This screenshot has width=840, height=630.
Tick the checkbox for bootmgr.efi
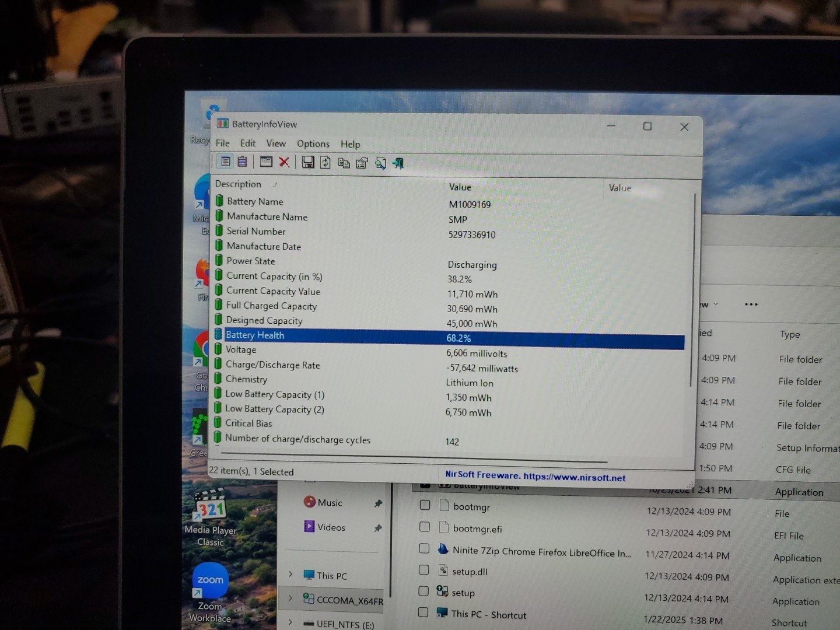(425, 527)
